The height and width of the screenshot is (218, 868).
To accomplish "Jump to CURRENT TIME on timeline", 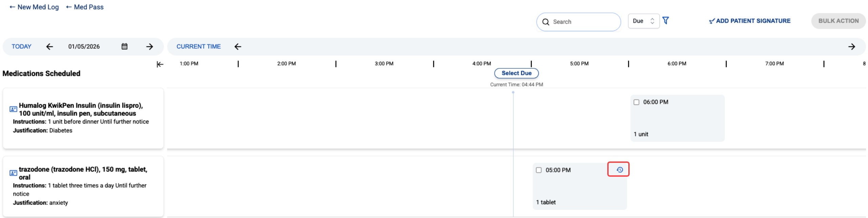I will (x=198, y=46).
